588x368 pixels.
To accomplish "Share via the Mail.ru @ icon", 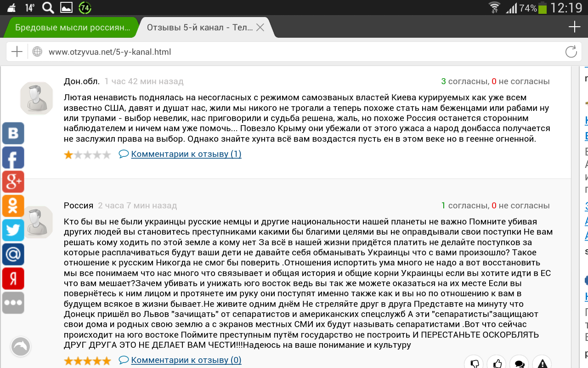I will 13,254.
